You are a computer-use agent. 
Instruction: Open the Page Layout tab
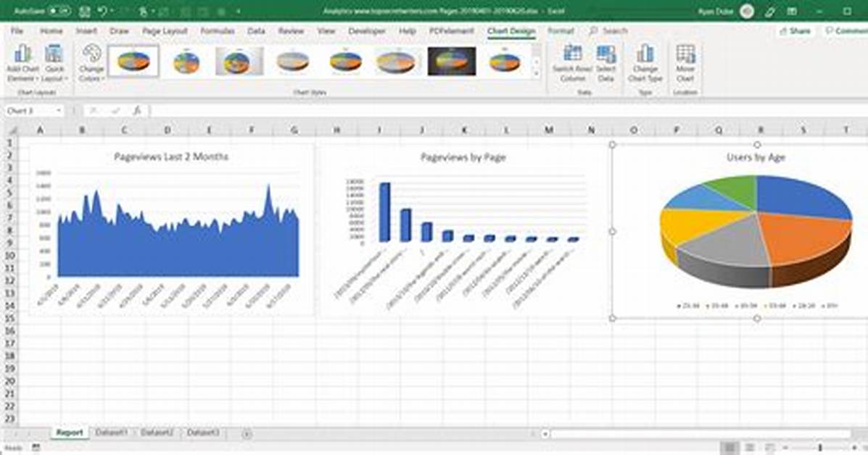pyautogui.click(x=165, y=31)
